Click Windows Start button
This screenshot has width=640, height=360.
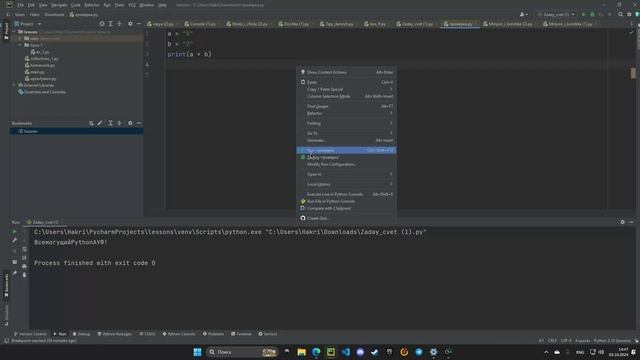(x=198, y=352)
